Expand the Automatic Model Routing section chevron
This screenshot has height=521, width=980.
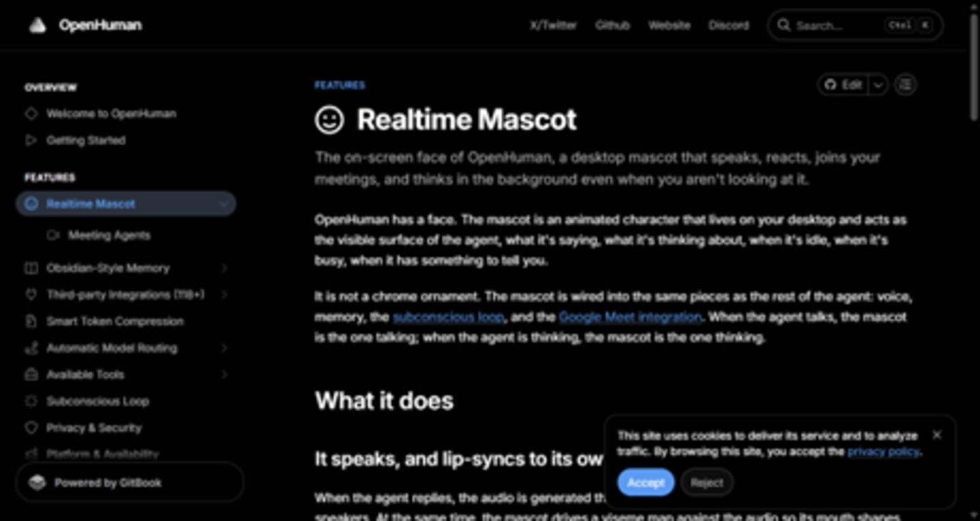pos(223,348)
